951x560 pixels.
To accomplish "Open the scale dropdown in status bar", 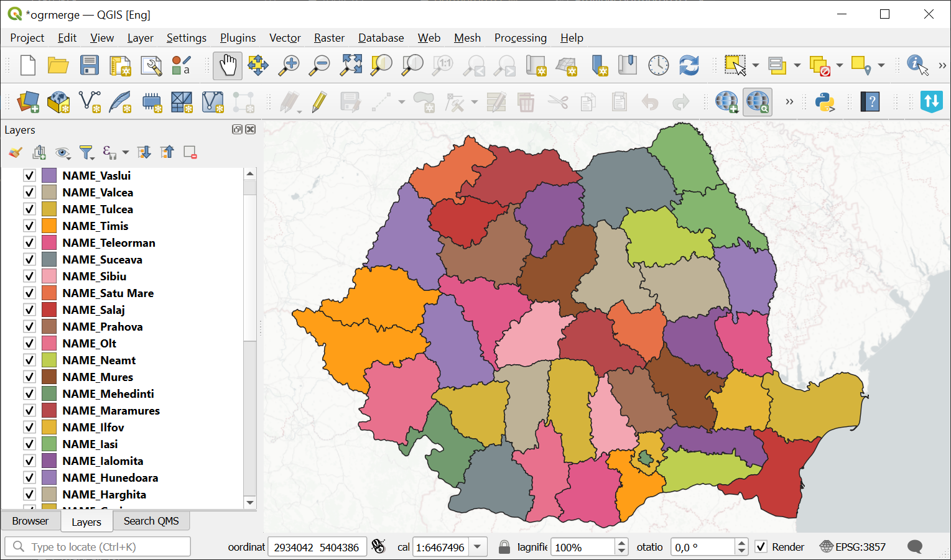I will pos(478,547).
